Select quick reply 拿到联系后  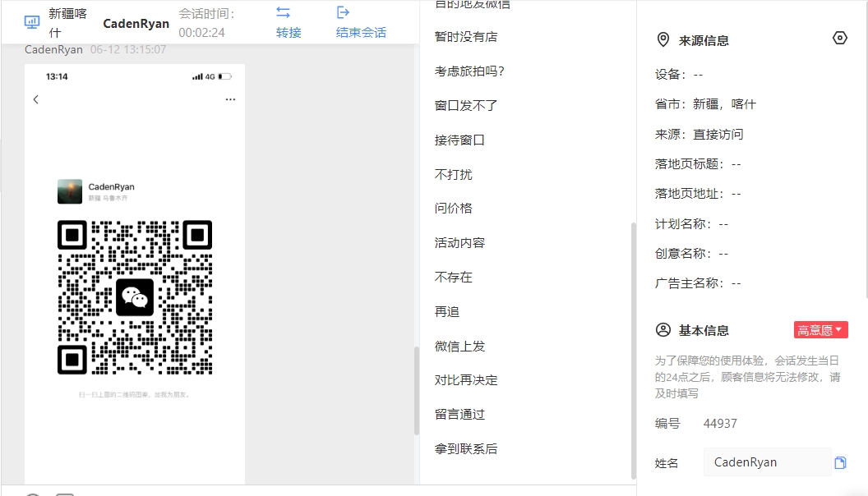(x=466, y=449)
